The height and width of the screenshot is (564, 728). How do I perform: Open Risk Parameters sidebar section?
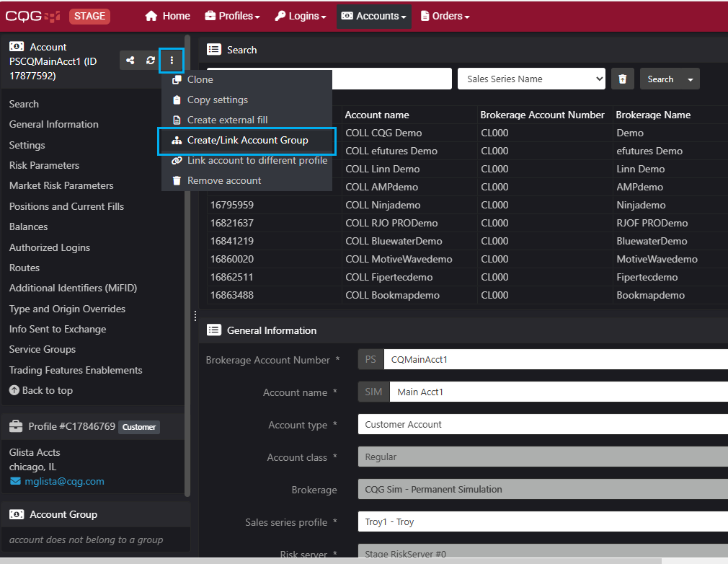(x=44, y=165)
